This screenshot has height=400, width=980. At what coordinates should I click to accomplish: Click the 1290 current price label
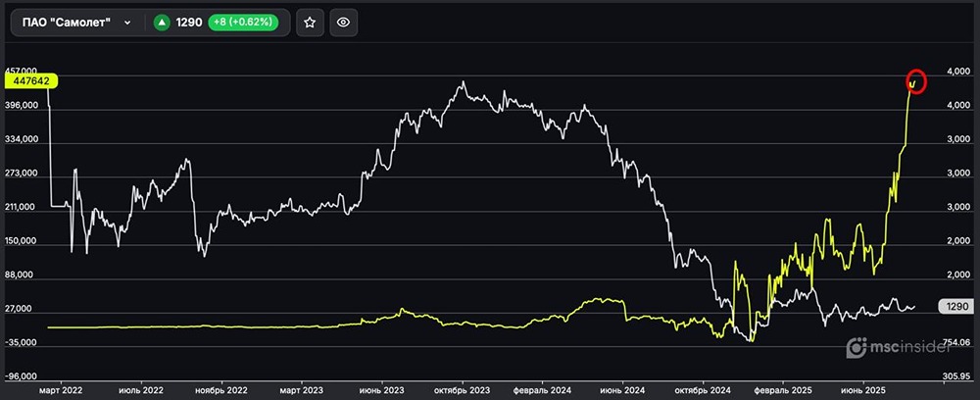pos(956,306)
